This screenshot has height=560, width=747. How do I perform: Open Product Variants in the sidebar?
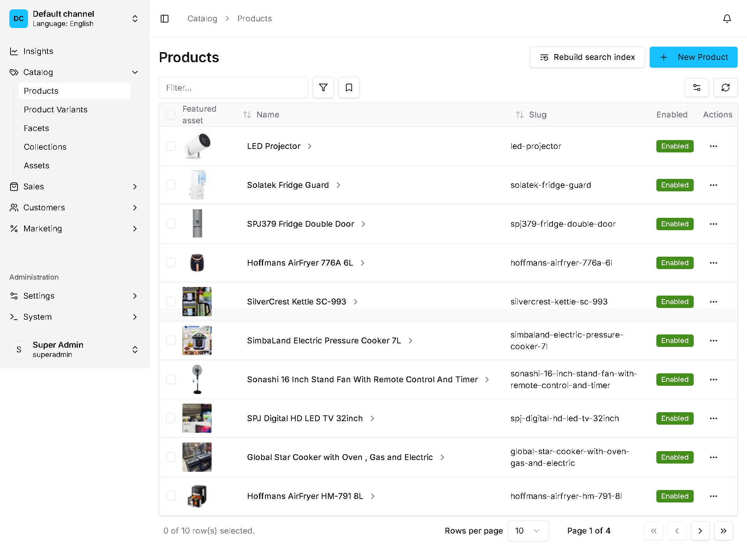pyautogui.click(x=55, y=109)
